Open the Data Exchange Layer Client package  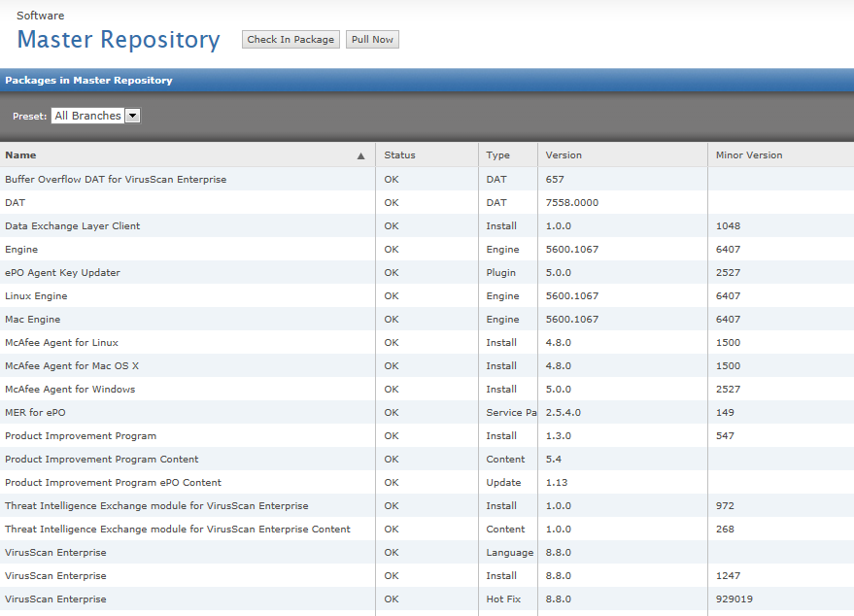click(73, 226)
